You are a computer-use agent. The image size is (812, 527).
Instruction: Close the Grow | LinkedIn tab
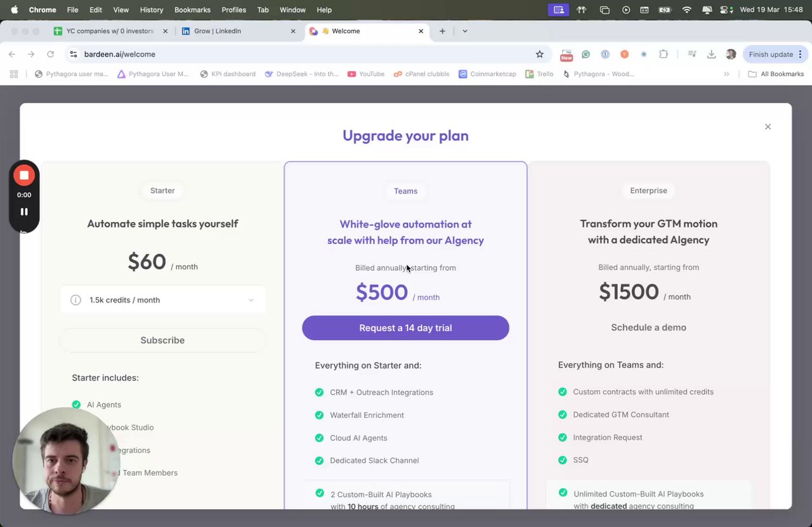[x=293, y=31]
